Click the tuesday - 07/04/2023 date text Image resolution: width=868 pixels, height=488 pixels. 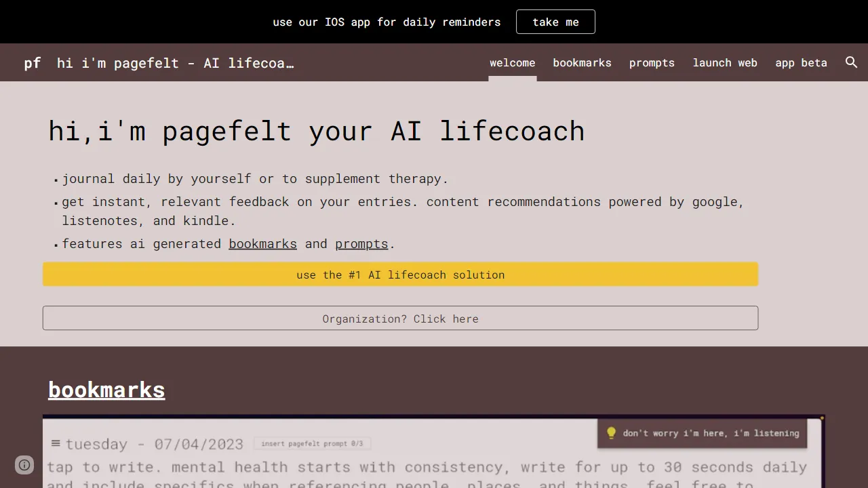pos(155,444)
